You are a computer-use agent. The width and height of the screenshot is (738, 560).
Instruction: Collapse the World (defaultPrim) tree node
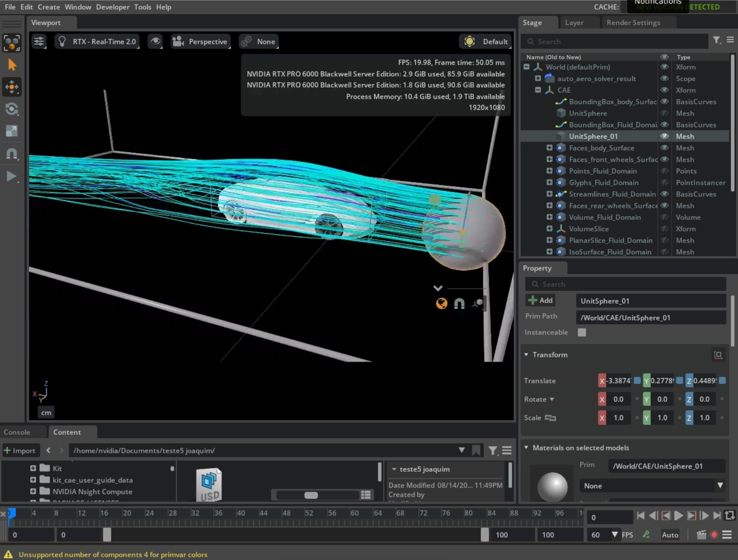coord(526,67)
